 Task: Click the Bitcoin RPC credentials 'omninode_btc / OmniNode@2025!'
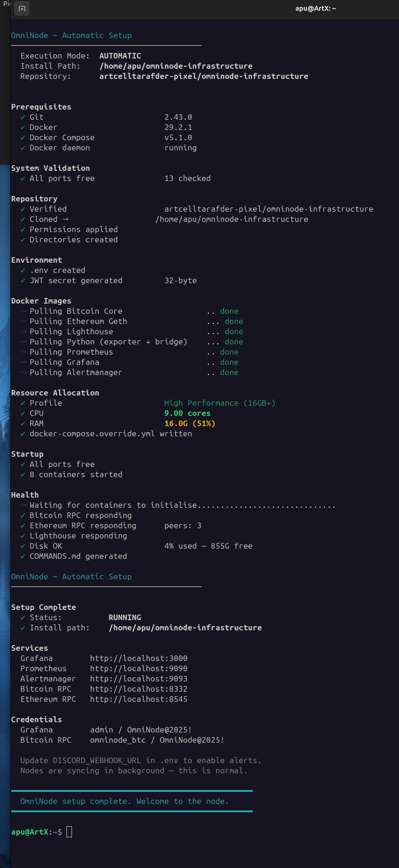pos(157,740)
